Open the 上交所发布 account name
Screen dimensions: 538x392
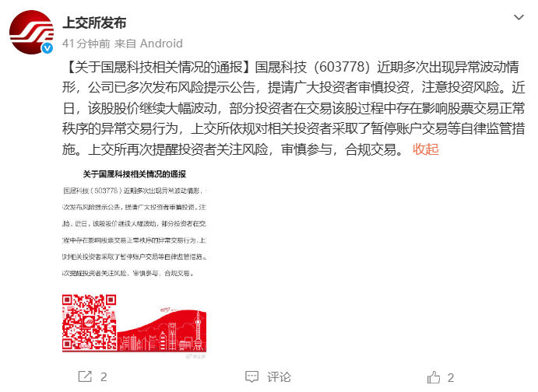pyautogui.click(x=94, y=23)
